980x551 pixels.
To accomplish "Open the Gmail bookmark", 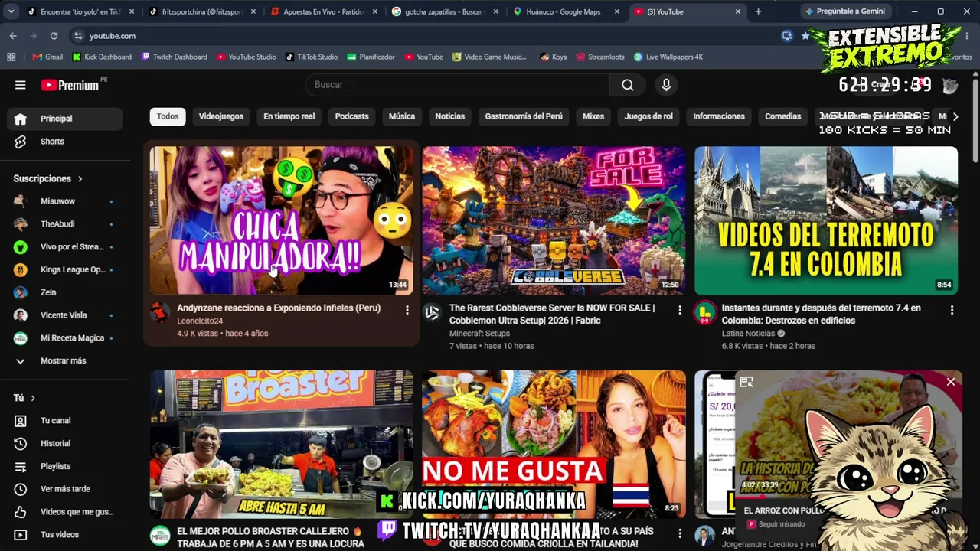I will 47,57.
